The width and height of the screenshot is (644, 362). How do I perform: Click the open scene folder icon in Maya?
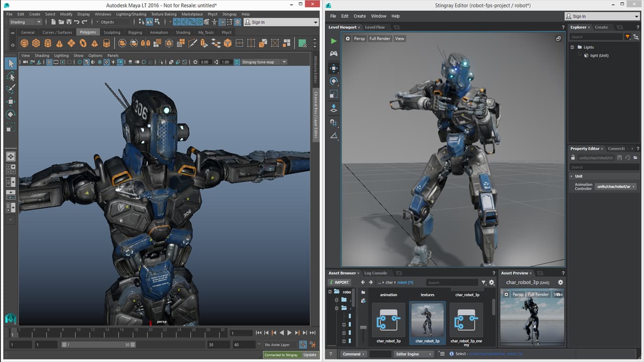[x=60, y=22]
